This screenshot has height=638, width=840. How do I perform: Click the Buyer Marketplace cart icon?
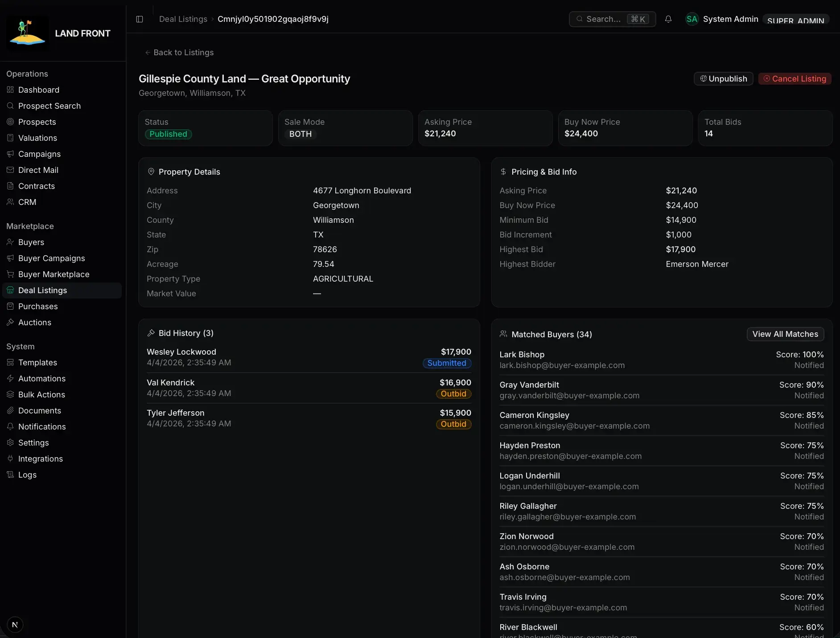click(10, 274)
